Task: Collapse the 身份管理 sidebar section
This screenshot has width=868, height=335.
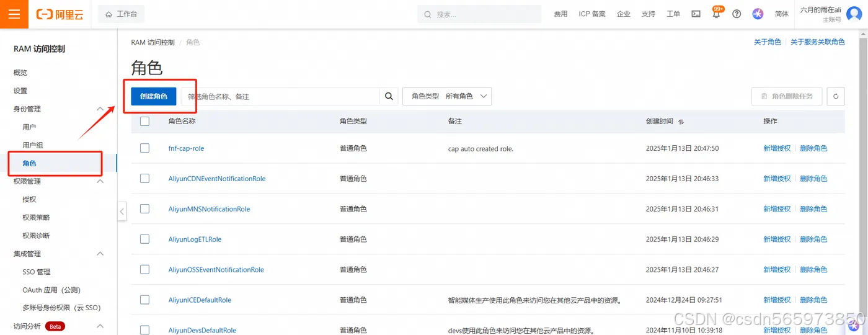Action: [100, 109]
